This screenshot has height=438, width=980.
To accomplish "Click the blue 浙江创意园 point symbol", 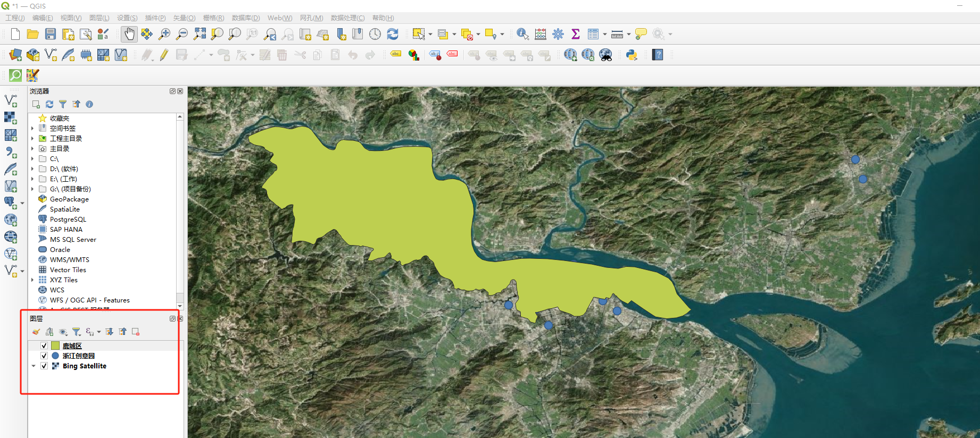I will 55,356.
